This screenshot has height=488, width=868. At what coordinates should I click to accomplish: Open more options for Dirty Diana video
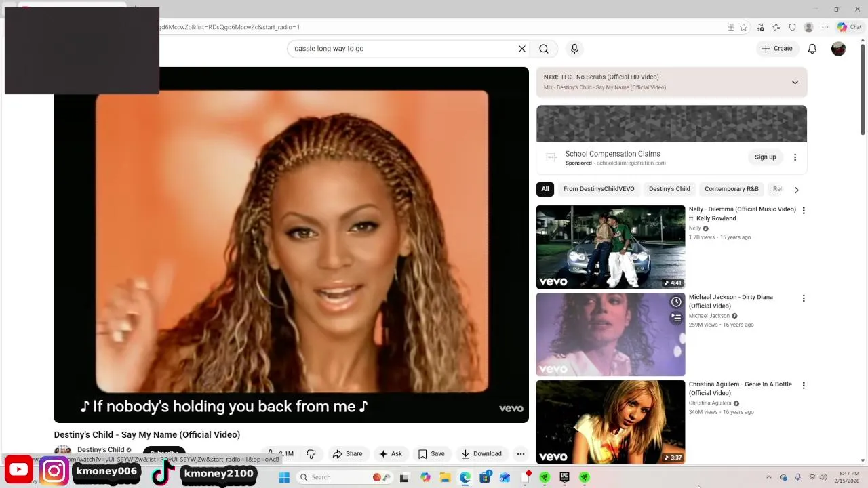tap(804, 298)
